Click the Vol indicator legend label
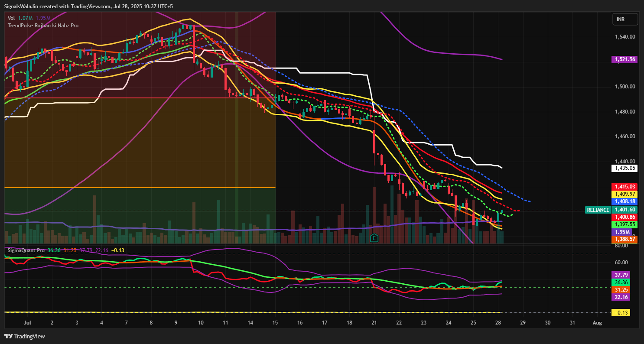 click(x=11, y=18)
